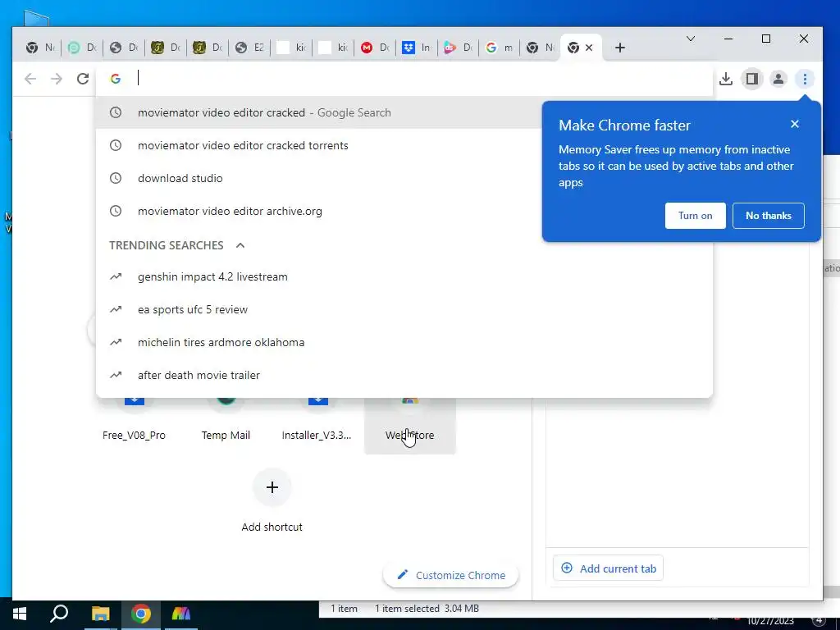
Task: Click Add current tab button
Action: coord(608,568)
